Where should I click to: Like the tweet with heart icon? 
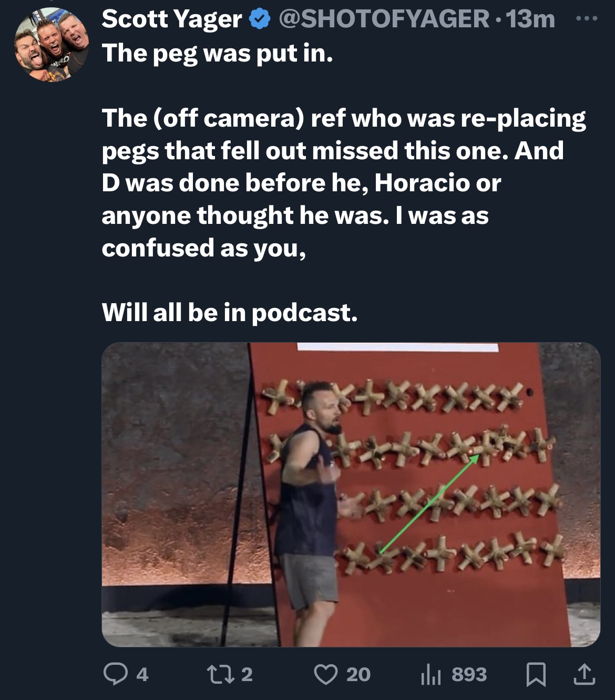pyautogui.click(x=325, y=674)
